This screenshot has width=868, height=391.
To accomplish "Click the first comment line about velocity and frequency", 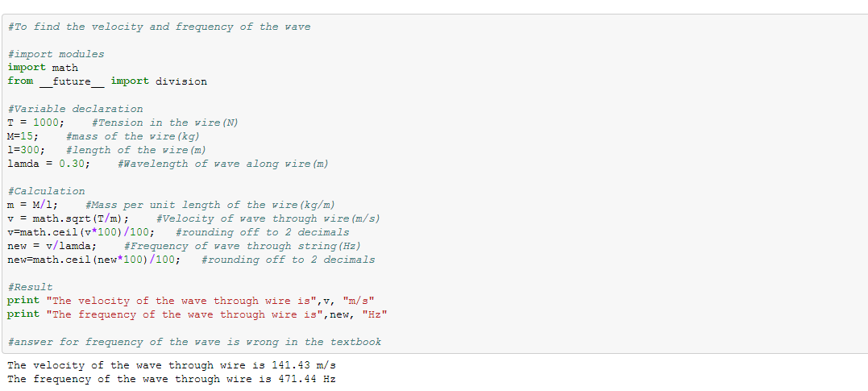I will coord(159,27).
